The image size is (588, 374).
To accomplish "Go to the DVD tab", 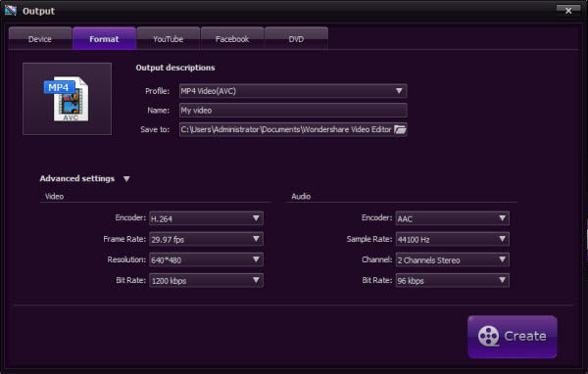I will coord(296,38).
